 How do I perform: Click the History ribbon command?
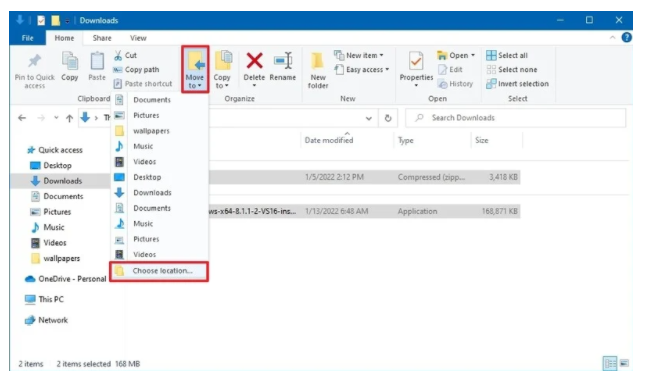(455, 84)
